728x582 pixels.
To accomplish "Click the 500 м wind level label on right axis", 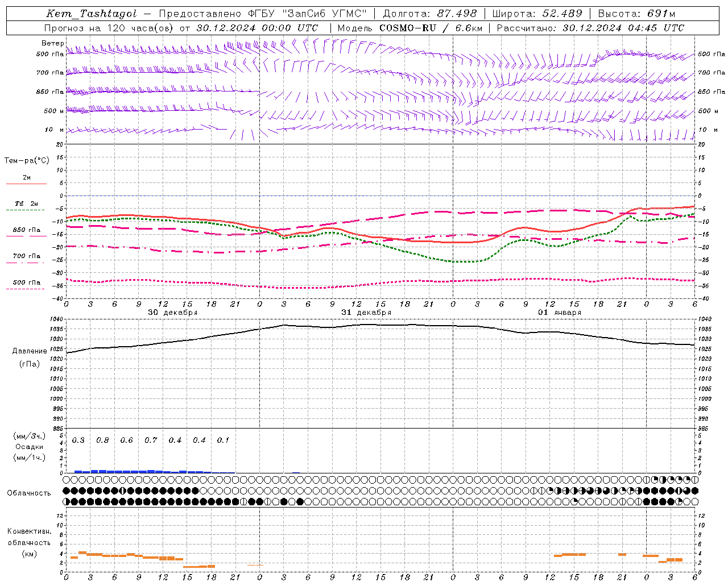I will [x=708, y=111].
